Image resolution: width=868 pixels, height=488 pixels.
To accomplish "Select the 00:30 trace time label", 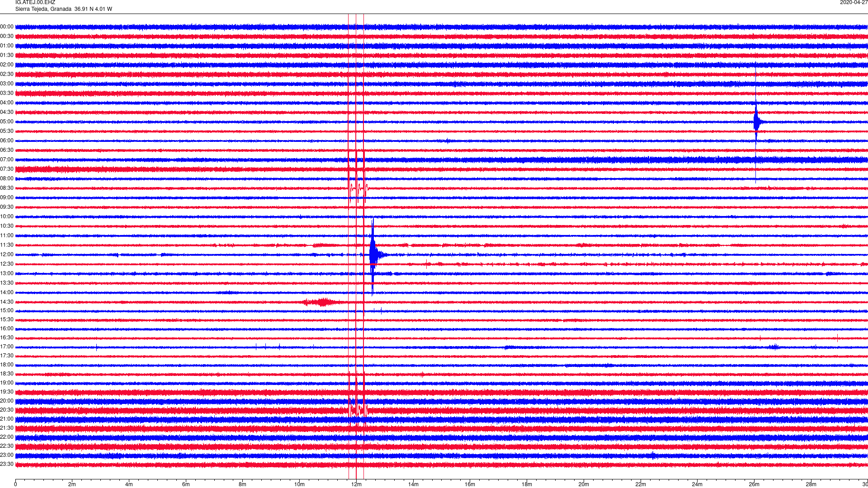I will click(x=7, y=37).
